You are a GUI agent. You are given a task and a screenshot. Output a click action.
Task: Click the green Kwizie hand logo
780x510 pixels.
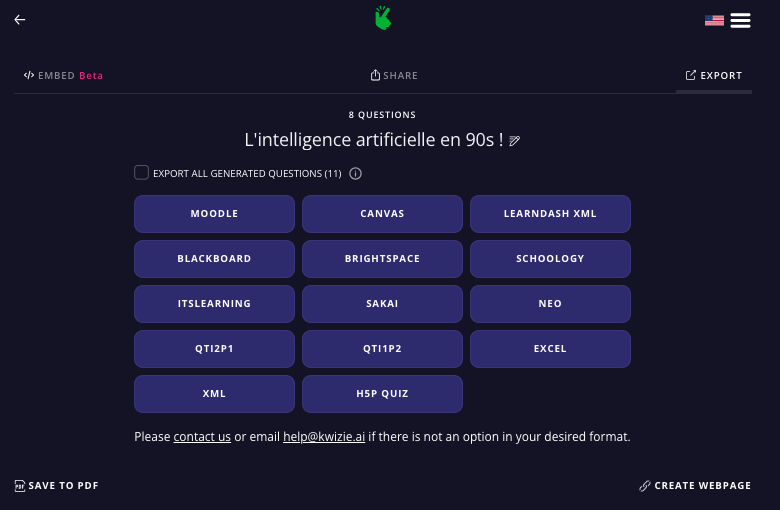coord(382,18)
